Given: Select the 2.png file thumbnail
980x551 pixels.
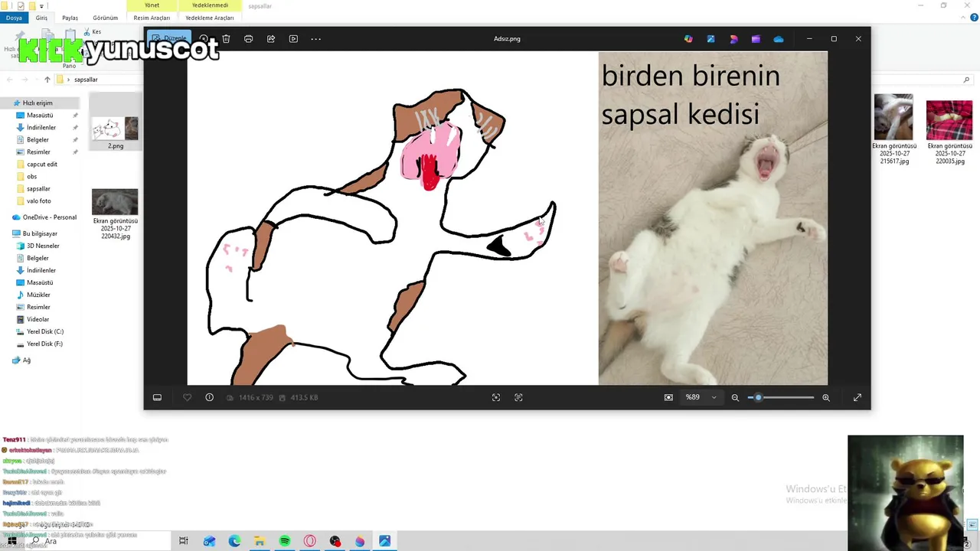Looking at the screenshot, I should tap(116, 129).
